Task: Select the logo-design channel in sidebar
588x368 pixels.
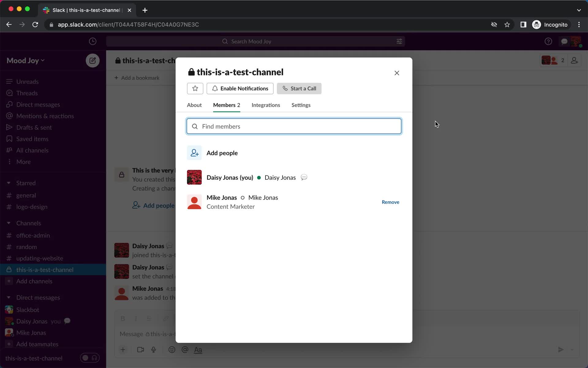Action: 32,207
